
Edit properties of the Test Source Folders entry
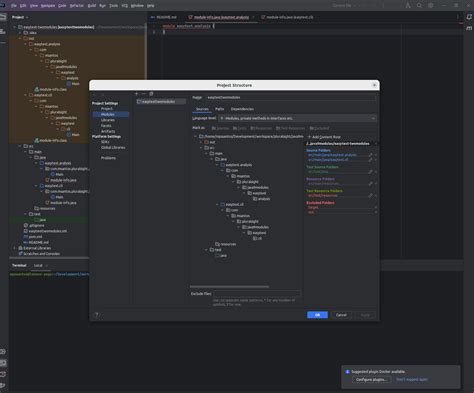pyautogui.click(x=370, y=172)
